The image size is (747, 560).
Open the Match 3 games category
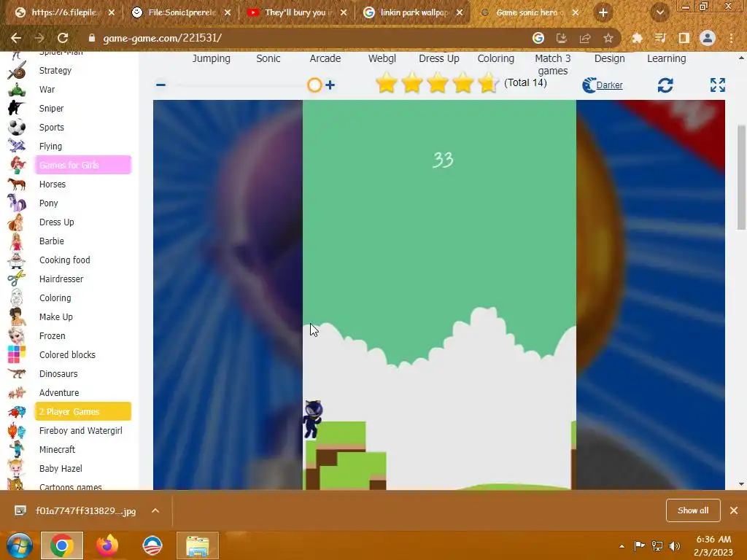(x=553, y=65)
